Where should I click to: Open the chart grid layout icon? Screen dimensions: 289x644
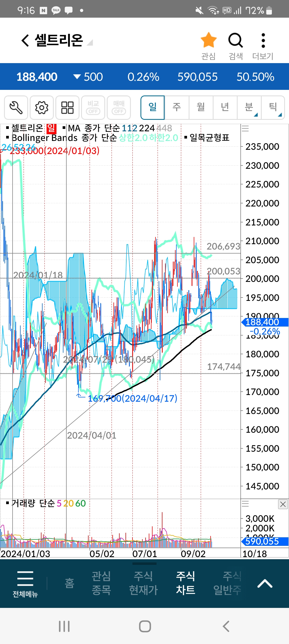coord(67,108)
